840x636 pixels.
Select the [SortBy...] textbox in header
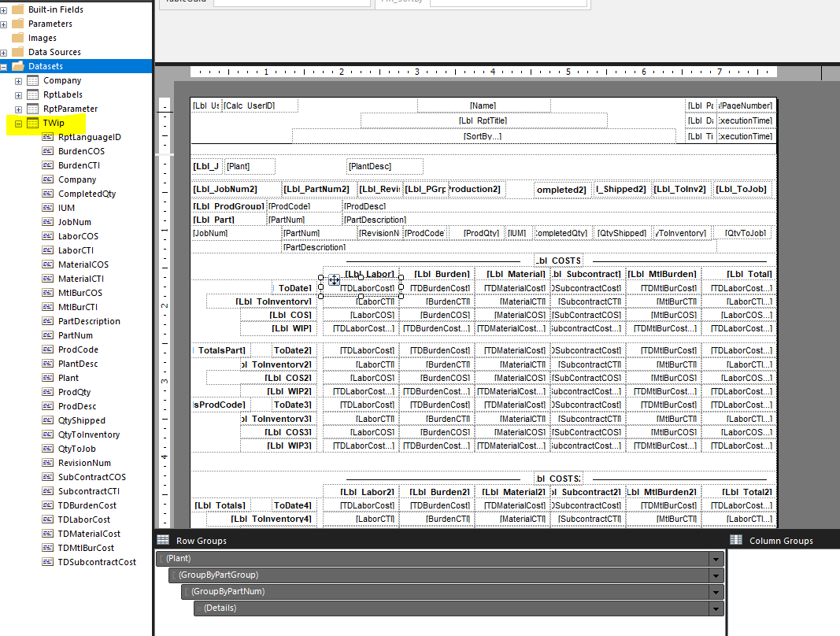click(483, 136)
